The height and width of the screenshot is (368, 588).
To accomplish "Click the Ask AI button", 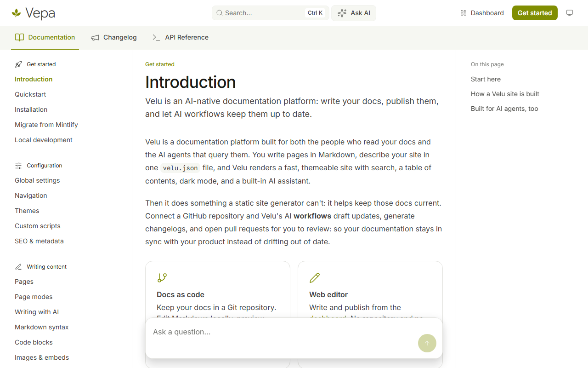I will tap(354, 13).
